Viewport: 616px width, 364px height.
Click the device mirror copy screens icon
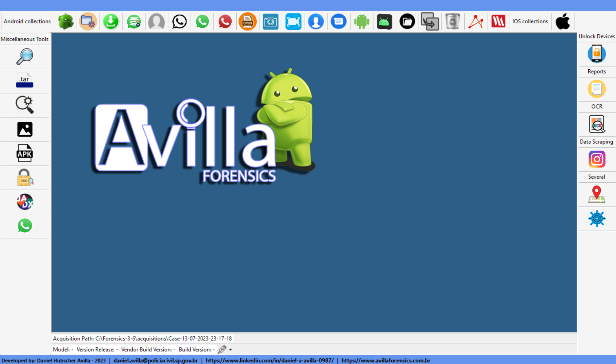coord(430,22)
